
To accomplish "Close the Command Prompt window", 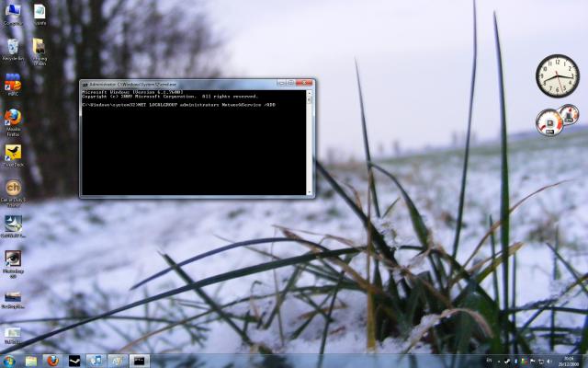I will tap(304, 84).
